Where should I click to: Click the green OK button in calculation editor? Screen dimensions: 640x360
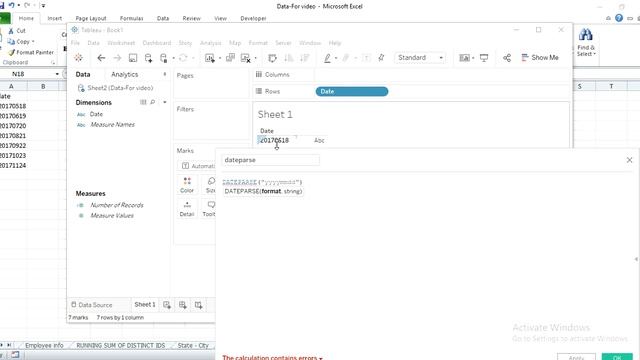click(617, 357)
